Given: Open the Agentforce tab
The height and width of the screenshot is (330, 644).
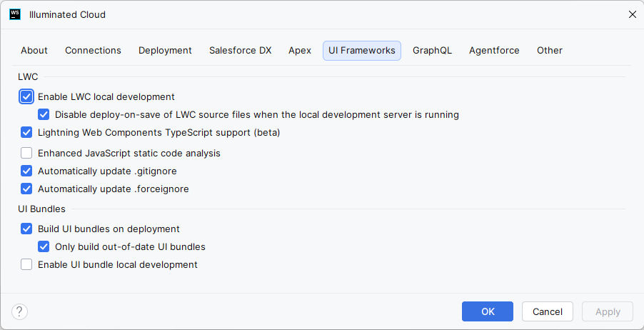Looking at the screenshot, I should click(494, 51).
